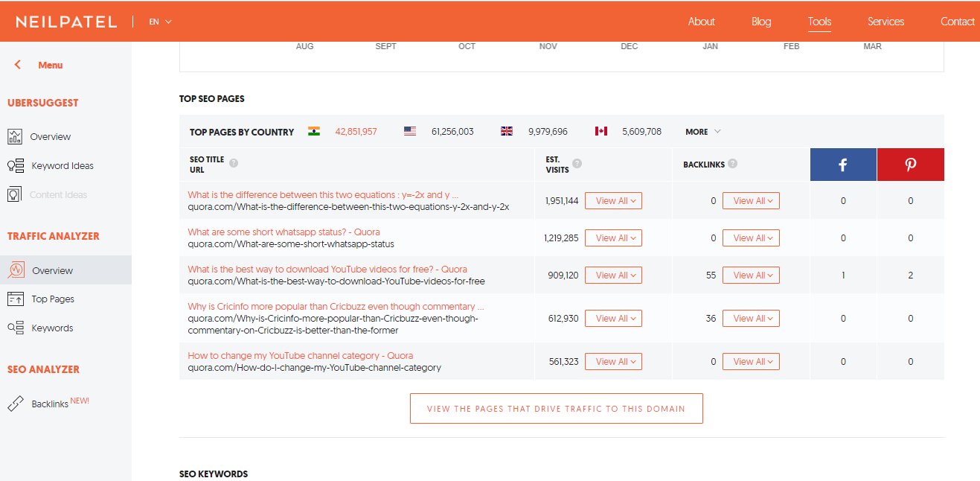Open backlinks View All for whatsapp status row

coord(751,238)
